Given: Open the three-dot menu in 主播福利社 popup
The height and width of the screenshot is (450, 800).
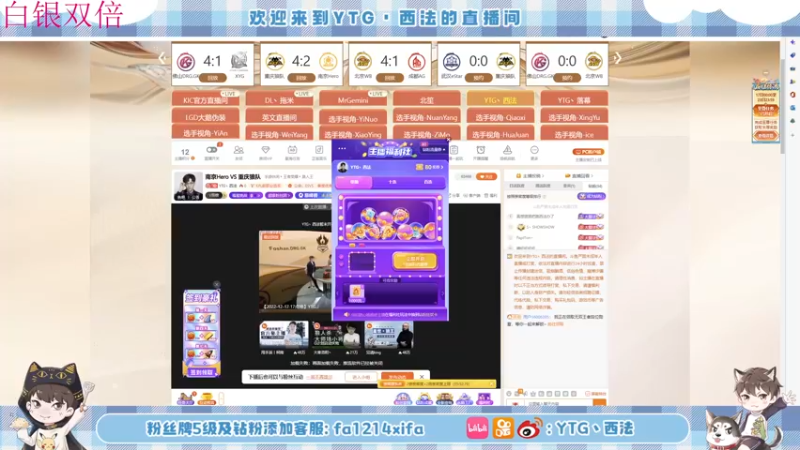Looking at the screenshot, I should click(342, 148).
